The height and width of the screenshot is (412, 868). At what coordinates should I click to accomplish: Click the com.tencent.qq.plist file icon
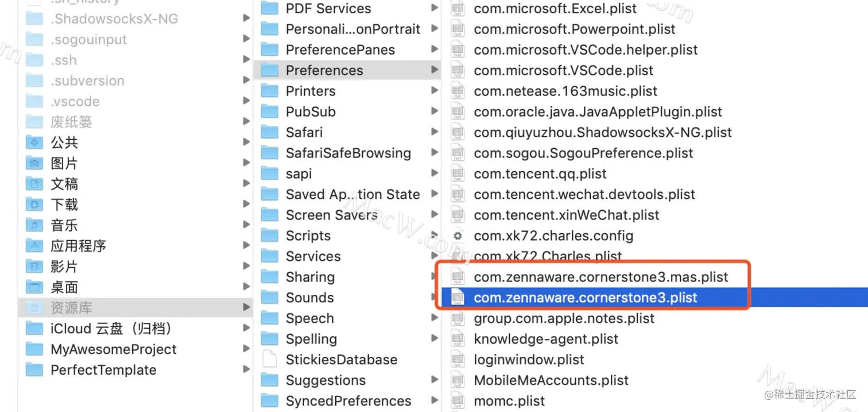point(458,174)
